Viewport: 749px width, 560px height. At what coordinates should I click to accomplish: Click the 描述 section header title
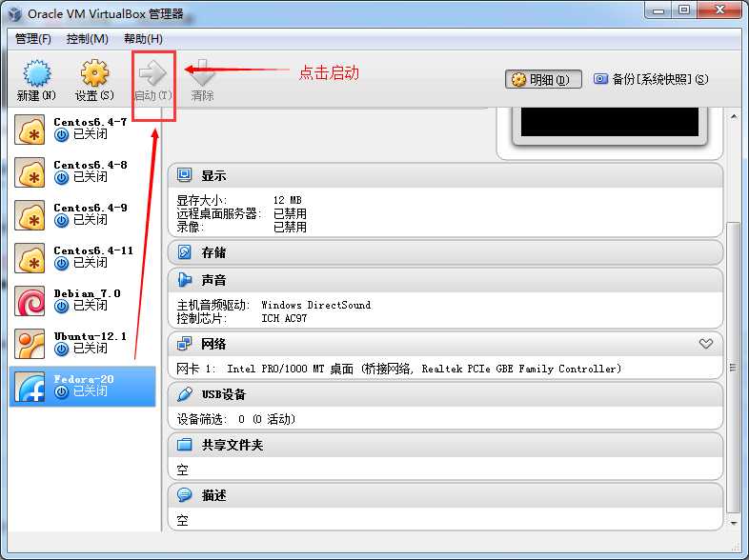pyautogui.click(x=213, y=495)
